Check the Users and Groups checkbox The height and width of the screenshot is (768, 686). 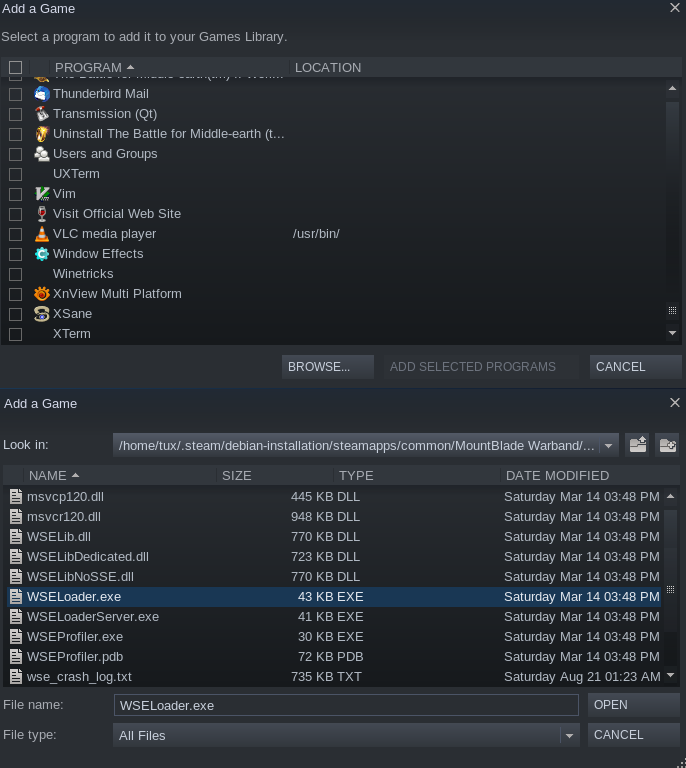point(16,154)
